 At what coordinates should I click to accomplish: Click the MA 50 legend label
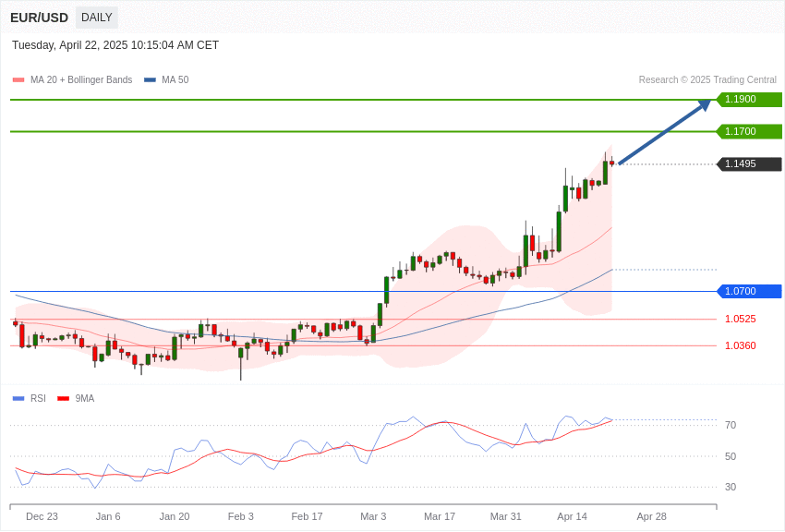tap(175, 80)
